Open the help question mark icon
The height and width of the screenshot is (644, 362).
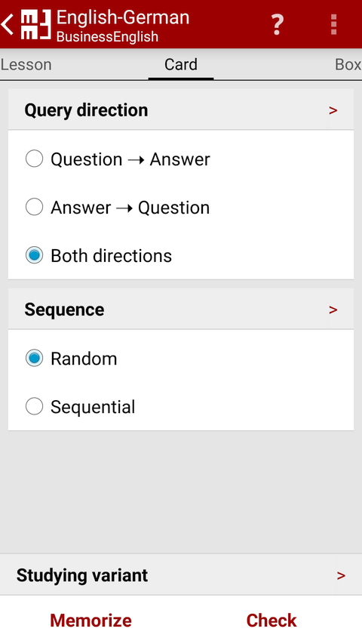point(278,25)
